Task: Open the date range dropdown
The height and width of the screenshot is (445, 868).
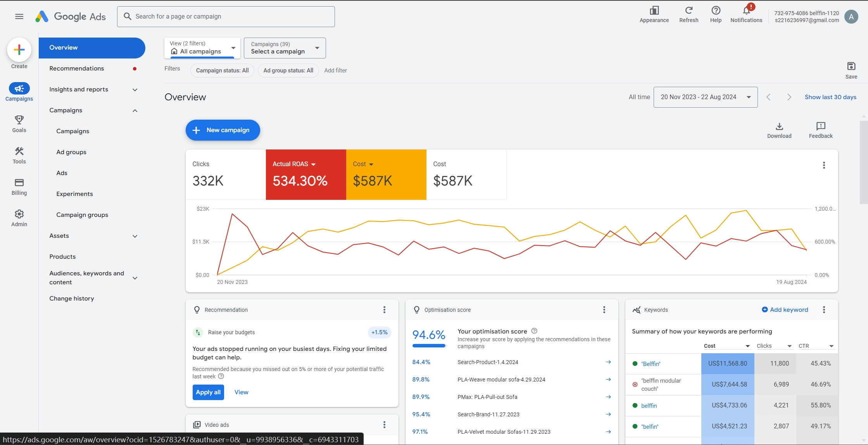Action: 705,97
